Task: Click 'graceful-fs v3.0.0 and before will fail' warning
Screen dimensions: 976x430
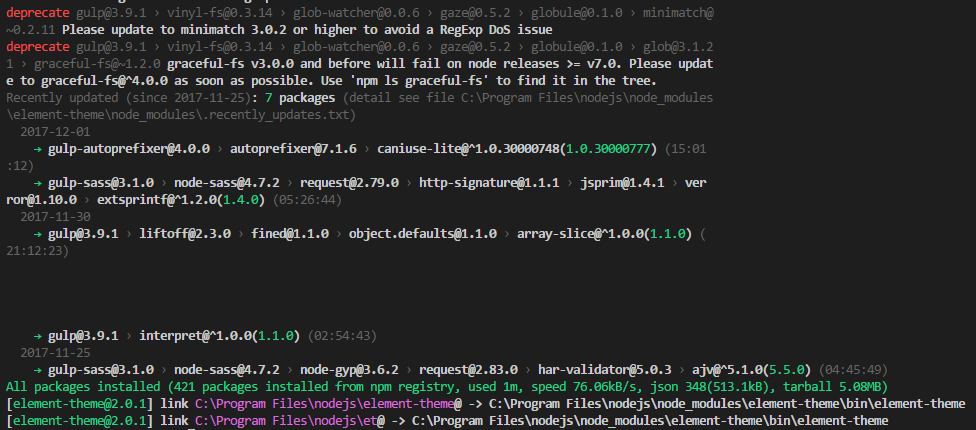Action: [x=304, y=63]
